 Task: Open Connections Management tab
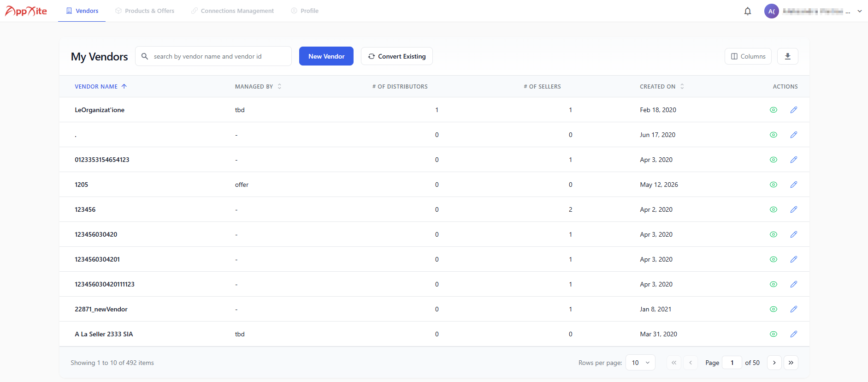(232, 11)
